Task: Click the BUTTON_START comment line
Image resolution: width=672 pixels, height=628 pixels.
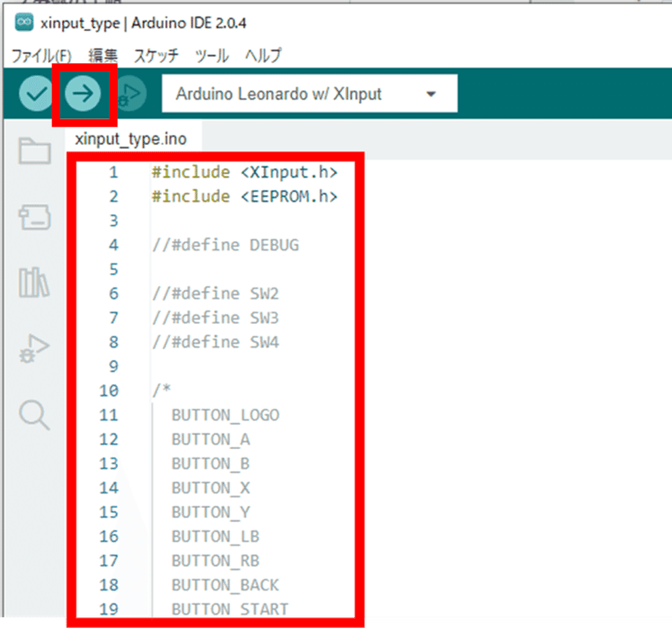Action: point(230,609)
